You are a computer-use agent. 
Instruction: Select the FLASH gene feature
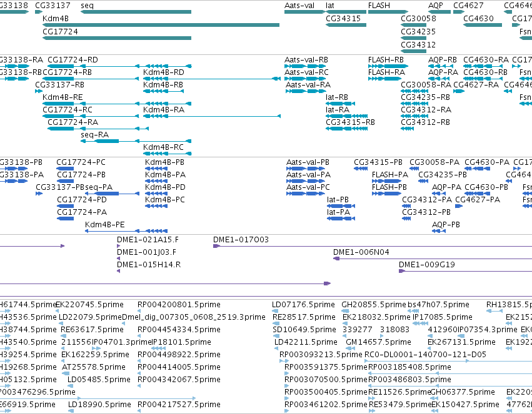(x=388, y=12)
